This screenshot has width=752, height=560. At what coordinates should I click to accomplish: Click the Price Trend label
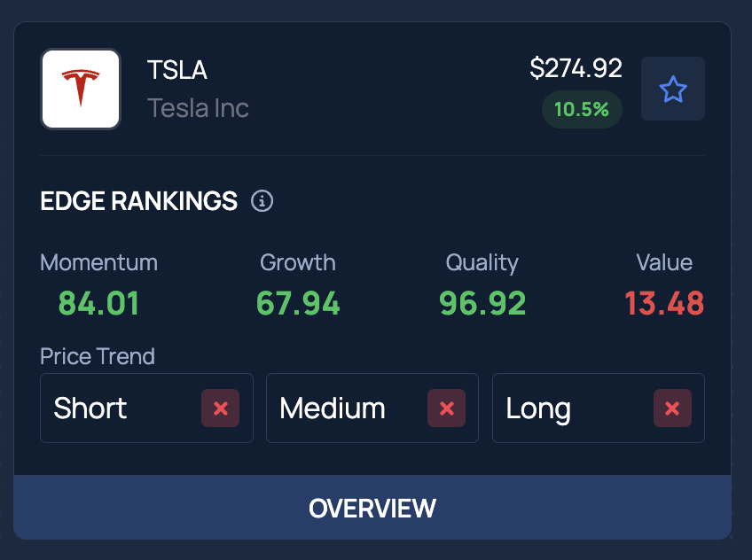[98, 356]
